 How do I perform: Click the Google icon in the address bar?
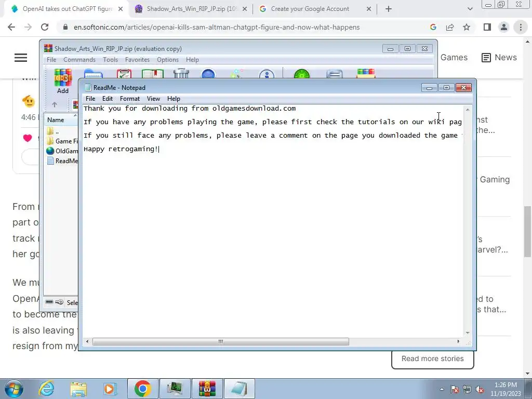(433, 27)
